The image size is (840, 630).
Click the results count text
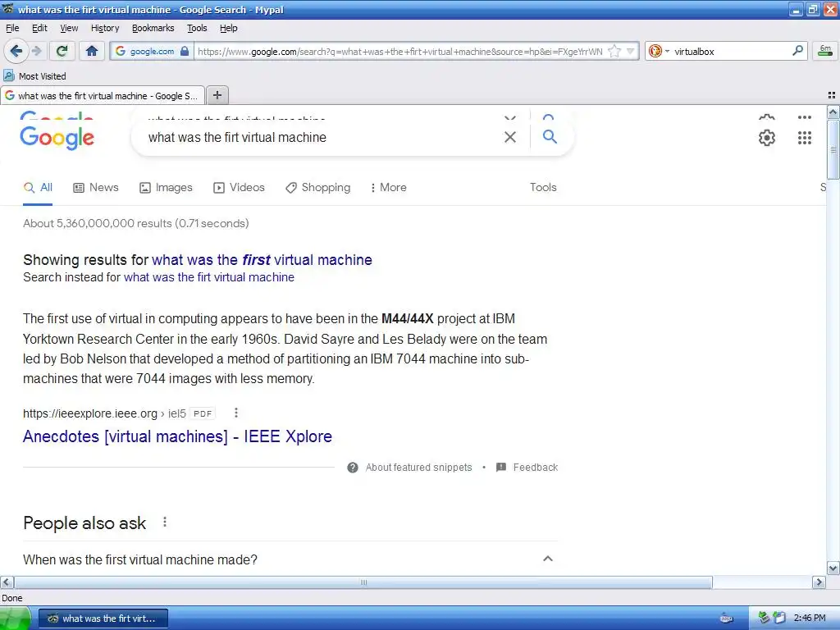click(x=136, y=223)
